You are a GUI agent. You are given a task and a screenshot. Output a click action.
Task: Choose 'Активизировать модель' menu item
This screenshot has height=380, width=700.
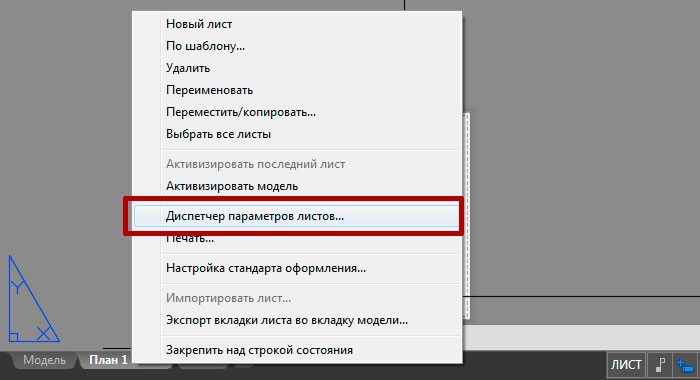(297, 186)
